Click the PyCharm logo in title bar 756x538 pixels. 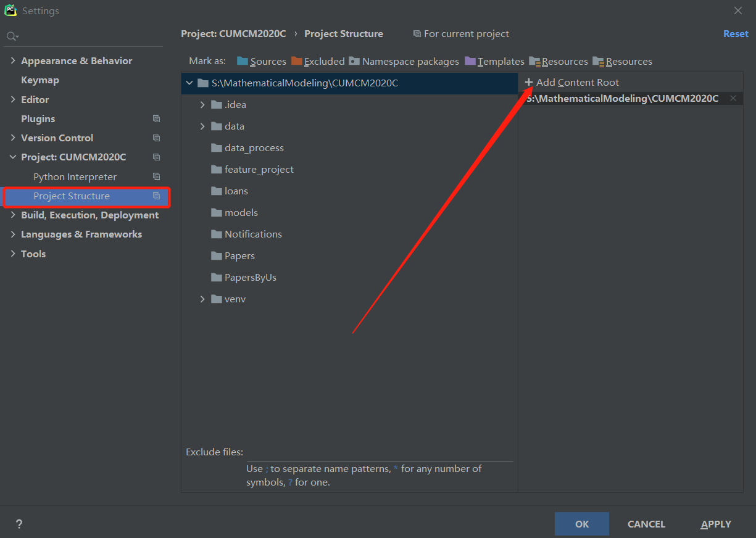(x=10, y=10)
